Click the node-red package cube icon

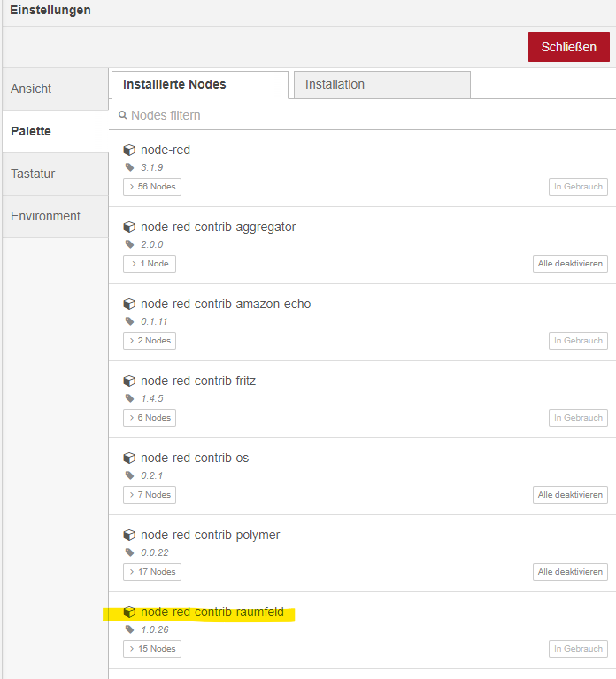129,150
